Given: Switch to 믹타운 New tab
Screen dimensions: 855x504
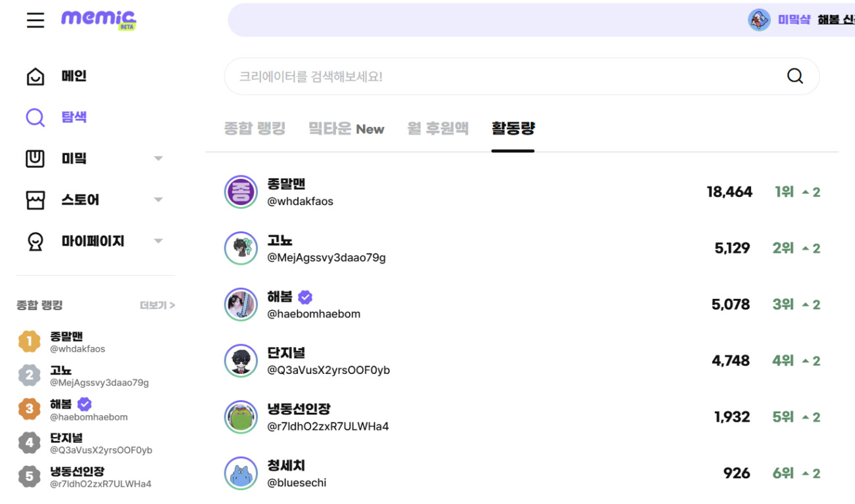Looking at the screenshot, I should click(346, 129).
